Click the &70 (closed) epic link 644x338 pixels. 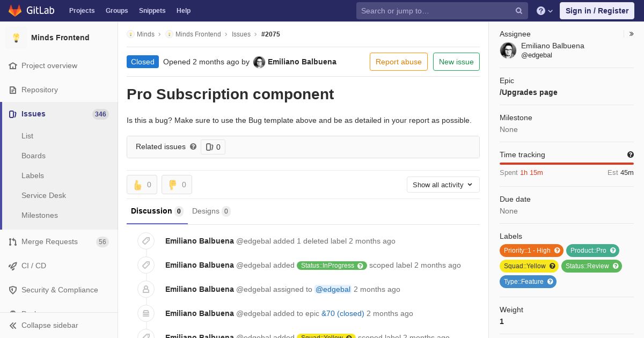coord(343,313)
